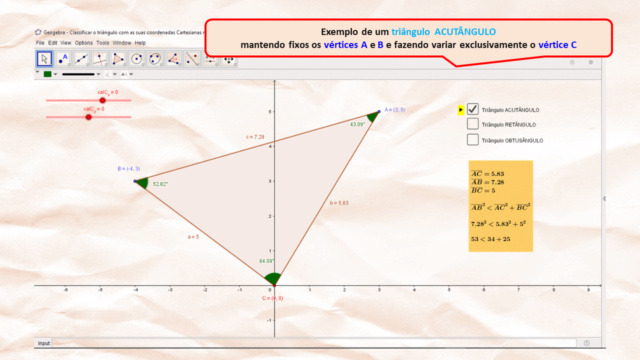The width and height of the screenshot is (640, 360).
Task: Uncheck the Triângulo ACUTÂNGULO checkbox
Action: (473, 109)
